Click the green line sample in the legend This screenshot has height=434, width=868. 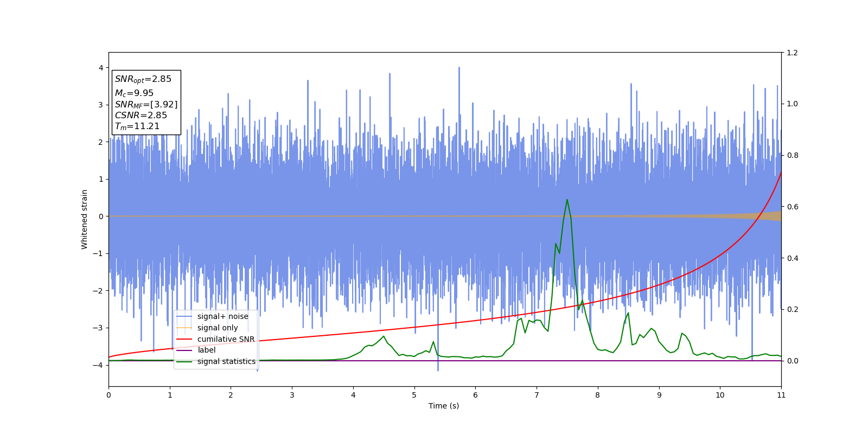(184, 361)
